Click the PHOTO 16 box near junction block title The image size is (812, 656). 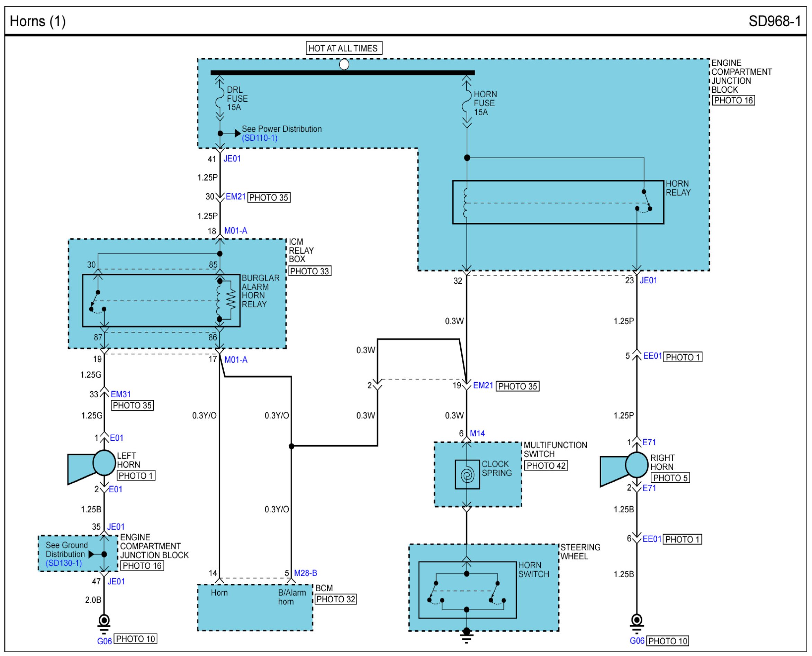pos(733,101)
